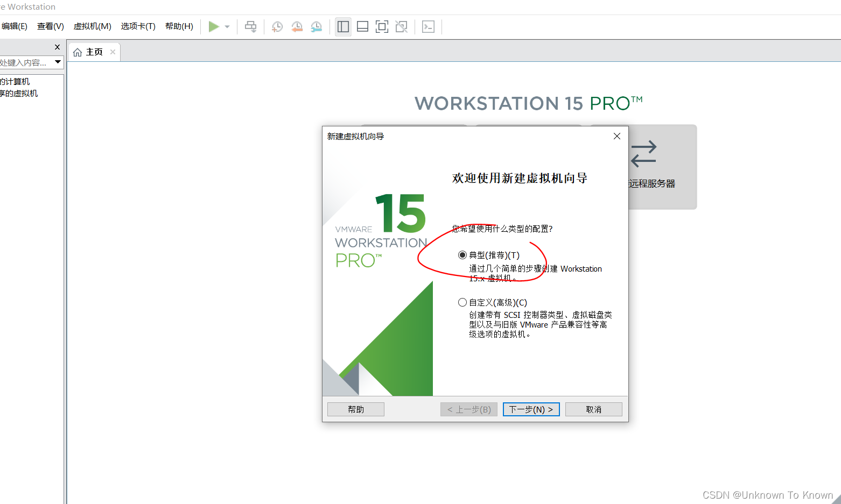
Task: Click the 远程服务器 connect tile
Action: (x=662, y=167)
